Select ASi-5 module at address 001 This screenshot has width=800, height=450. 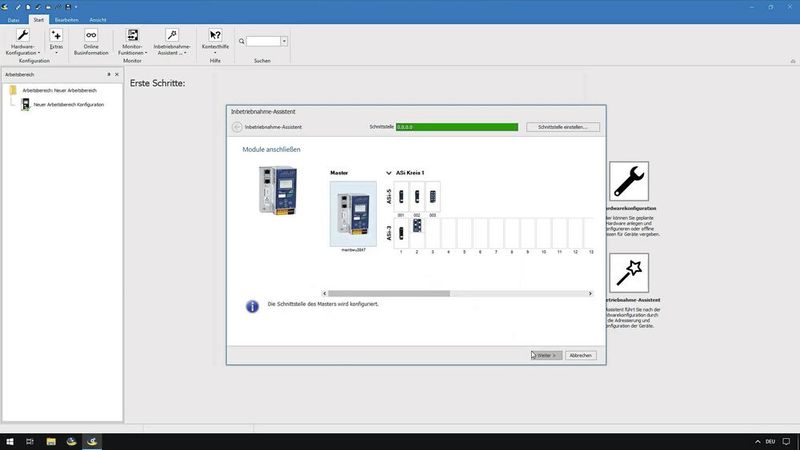[x=401, y=196]
